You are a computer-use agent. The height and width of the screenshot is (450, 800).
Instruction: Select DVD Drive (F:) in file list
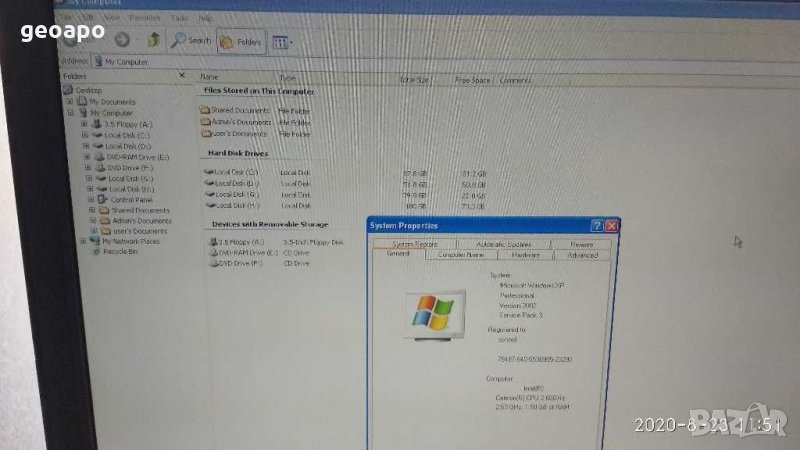tap(236, 263)
